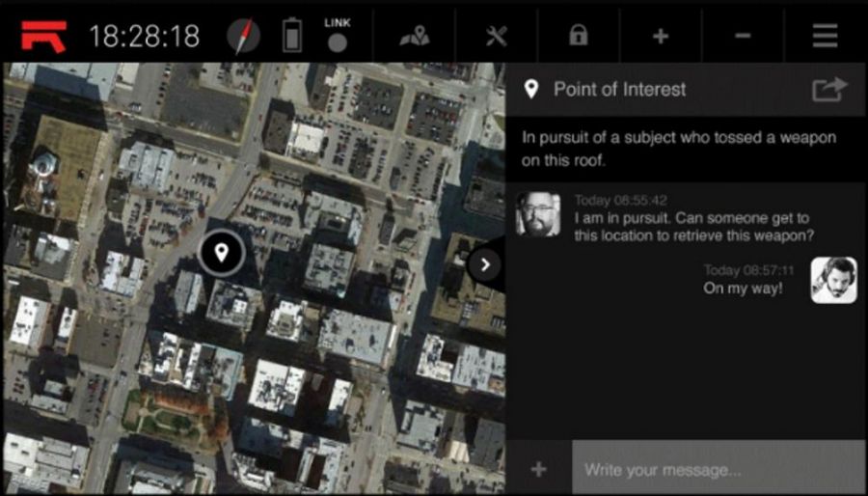Screen dimensions: 868x496
Task: Click the red R logo
Action: tap(43, 36)
